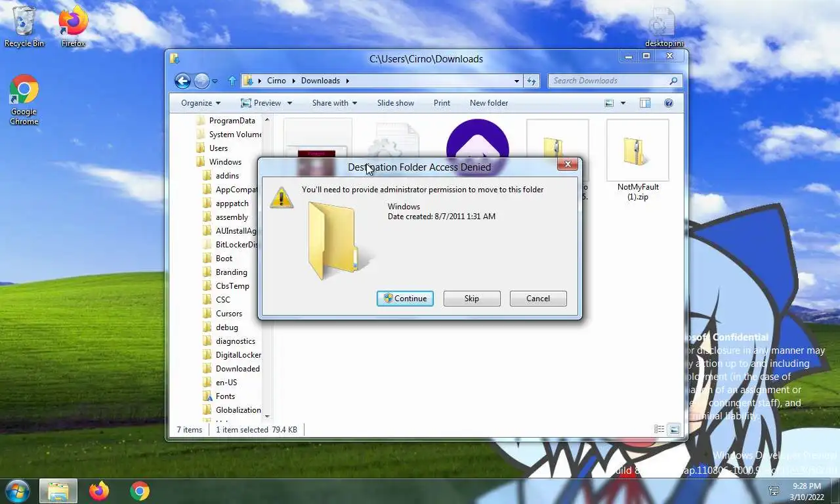Select the diagnostics folder in the tree

(x=228, y=341)
